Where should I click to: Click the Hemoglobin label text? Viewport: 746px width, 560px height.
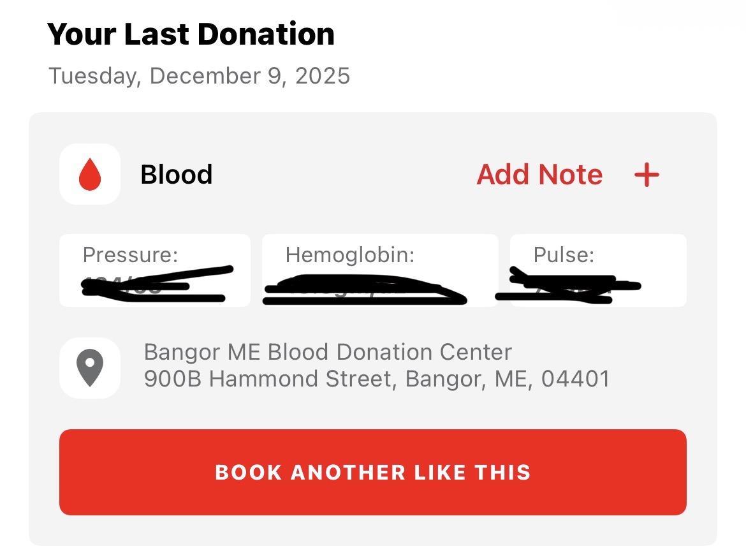click(x=349, y=255)
